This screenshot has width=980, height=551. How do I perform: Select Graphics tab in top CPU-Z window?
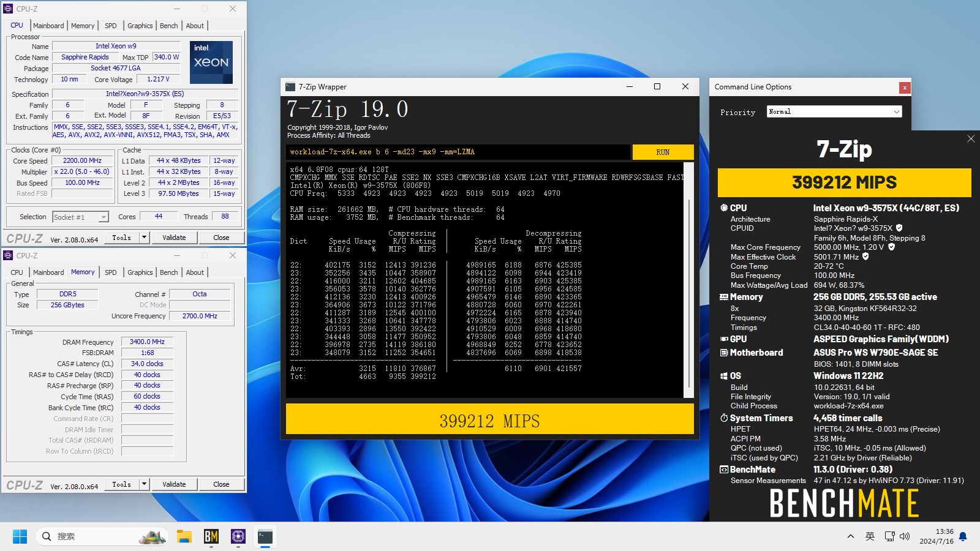[x=140, y=26]
